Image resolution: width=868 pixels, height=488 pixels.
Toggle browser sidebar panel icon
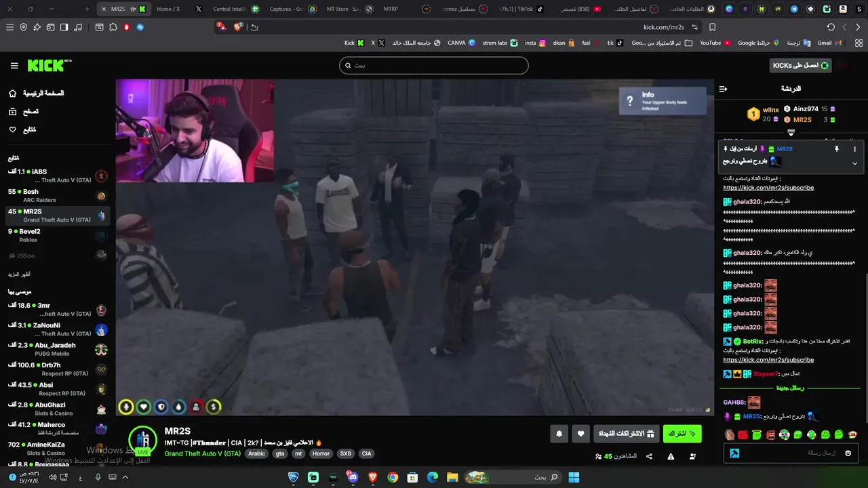click(x=64, y=27)
